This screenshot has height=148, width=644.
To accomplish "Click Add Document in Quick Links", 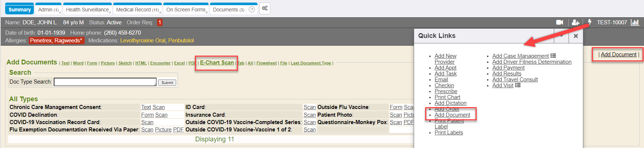I will [x=452, y=115].
